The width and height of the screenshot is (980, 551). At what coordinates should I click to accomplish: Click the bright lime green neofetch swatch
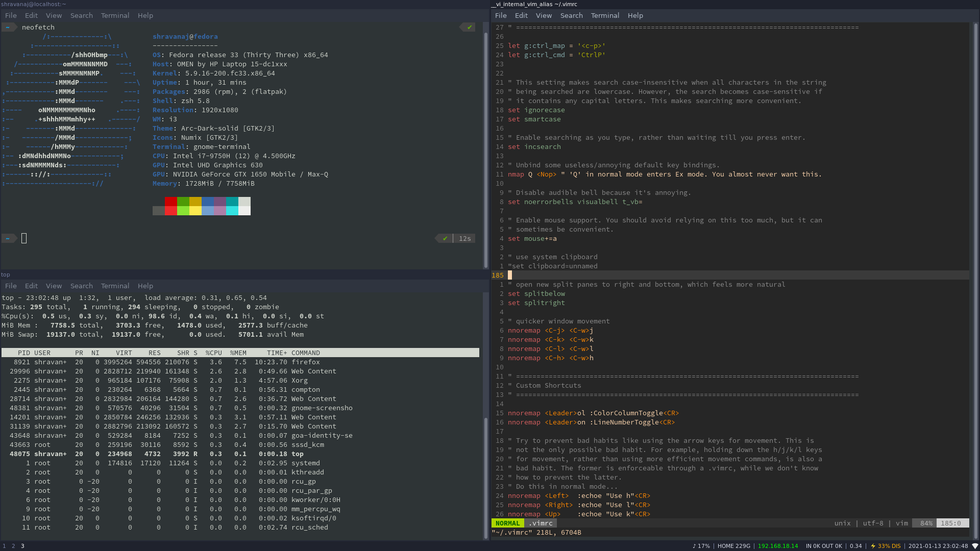tap(183, 211)
